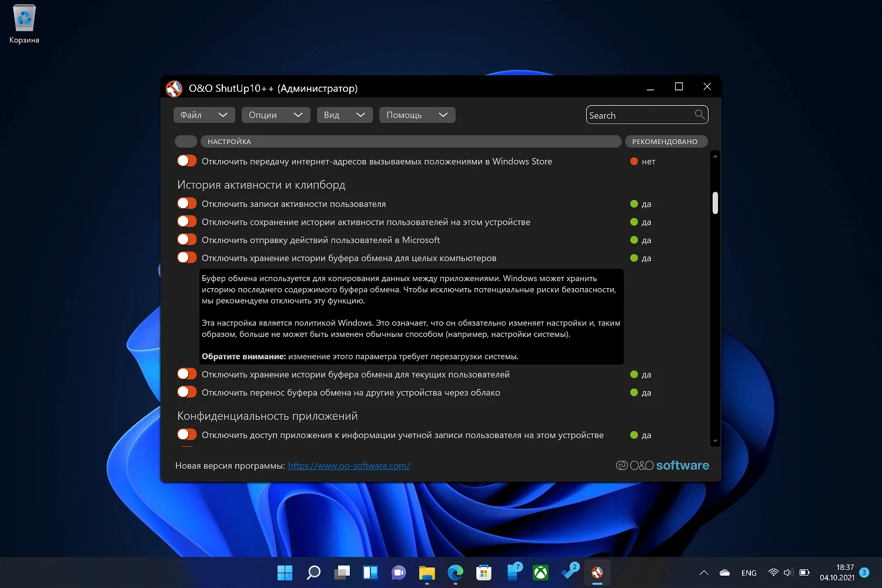
Task: Expand 'Отключить отправку действий пользователей в Microsoft' text
Action: coord(320,240)
